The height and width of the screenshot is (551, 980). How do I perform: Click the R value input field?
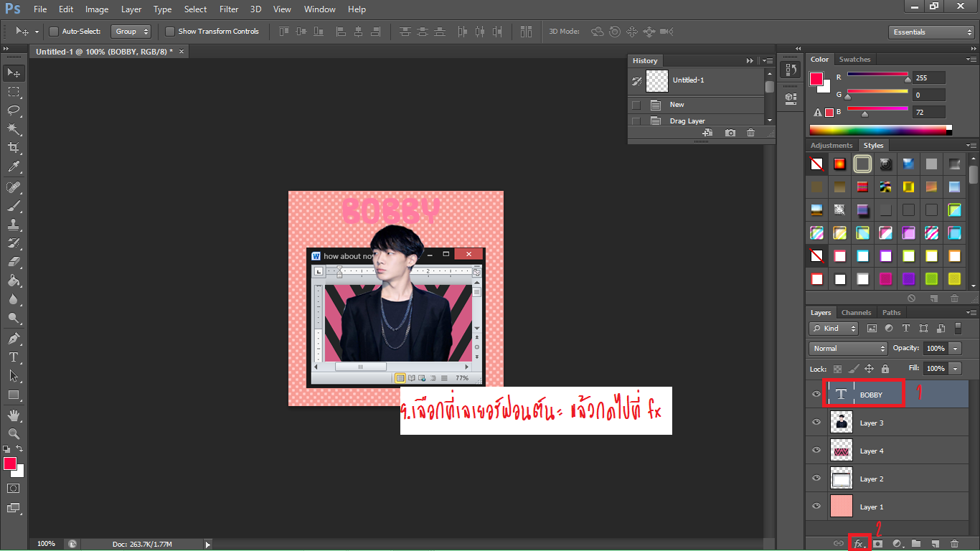929,78
